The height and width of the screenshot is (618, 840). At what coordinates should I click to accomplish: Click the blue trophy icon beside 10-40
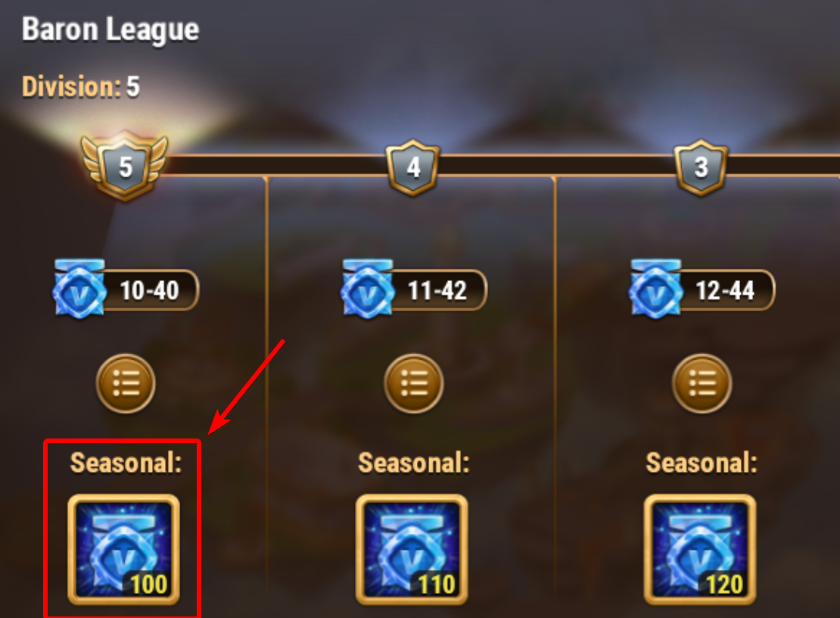tap(79, 289)
